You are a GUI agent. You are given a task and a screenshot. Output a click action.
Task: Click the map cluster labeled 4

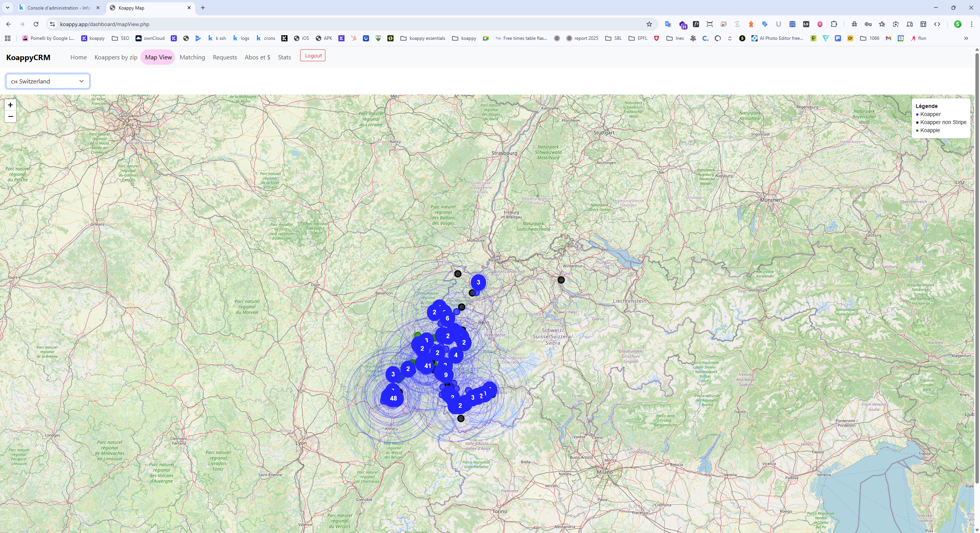(456, 355)
